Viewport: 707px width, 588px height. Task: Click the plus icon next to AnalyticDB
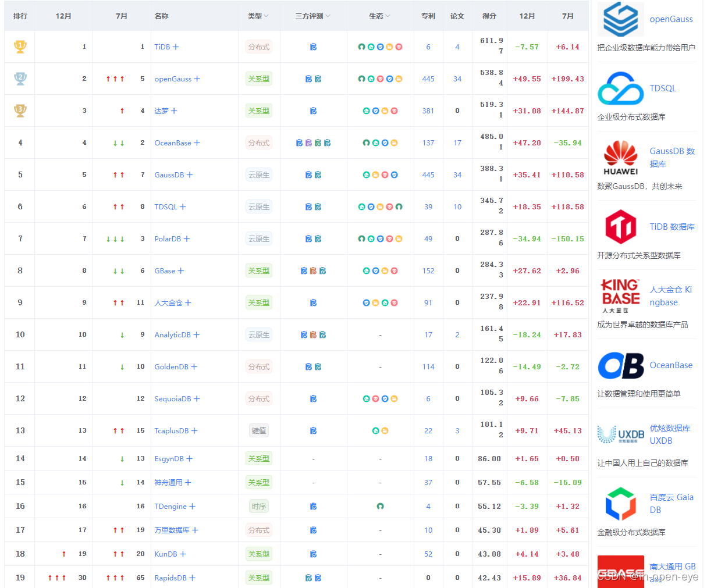tap(197, 335)
